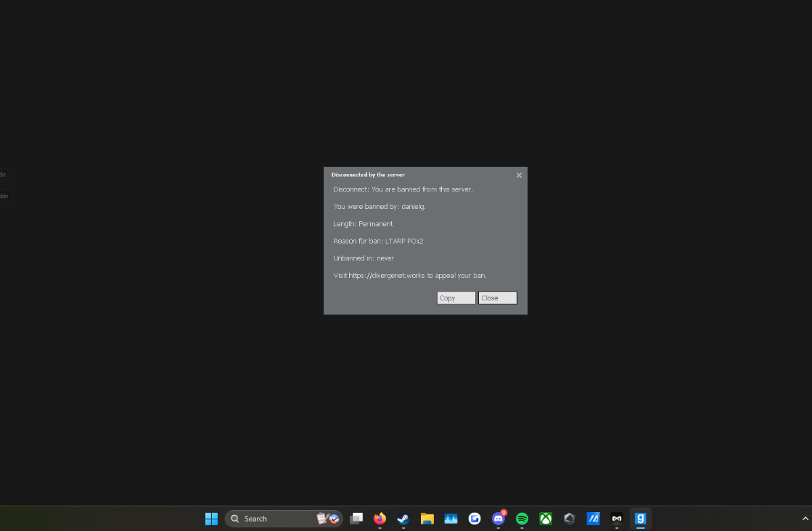Dismiss the disconnect dialog with the X
This screenshot has height=531, width=812.
pyautogui.click(x=519, y=175)
